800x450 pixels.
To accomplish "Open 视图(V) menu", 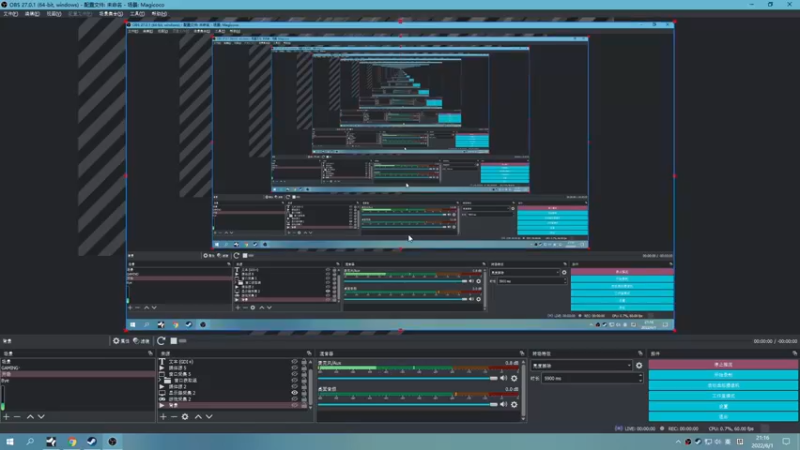I will click(54, 14).
